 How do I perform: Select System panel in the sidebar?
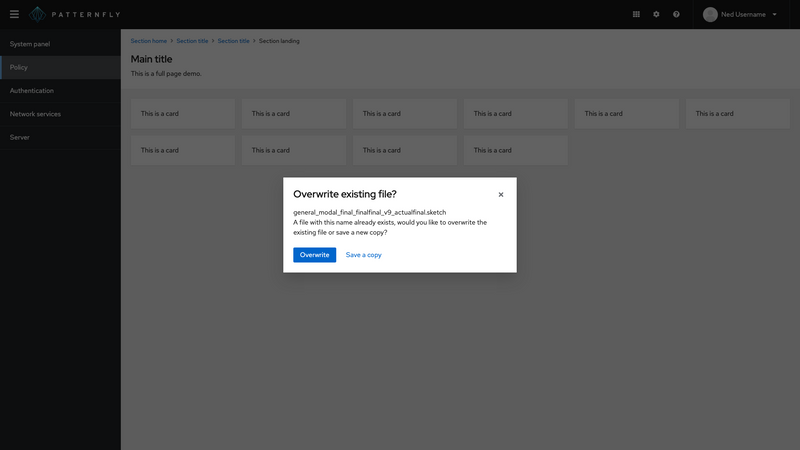pyautogui.click(x=60, y=44)
